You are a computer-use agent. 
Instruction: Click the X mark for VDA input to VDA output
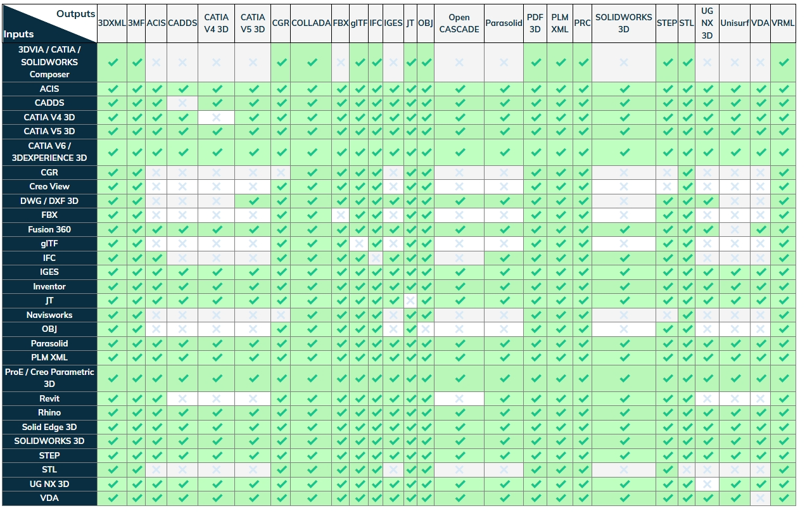point(761,498)
